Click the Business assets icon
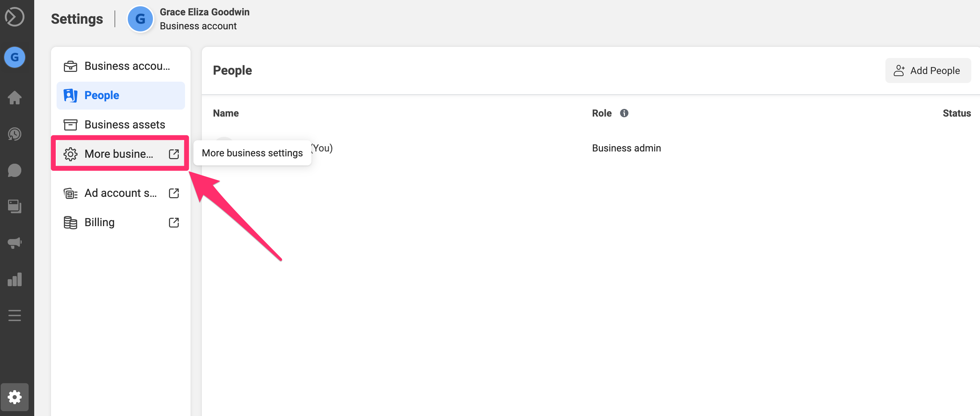The width and height of the screenshot is (980, 416). (x=69, y=124)
